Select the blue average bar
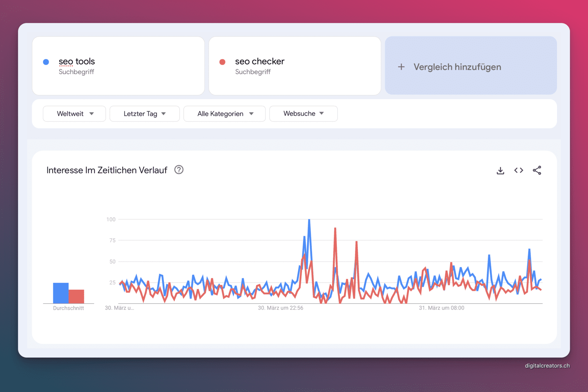 pos(60,293)
